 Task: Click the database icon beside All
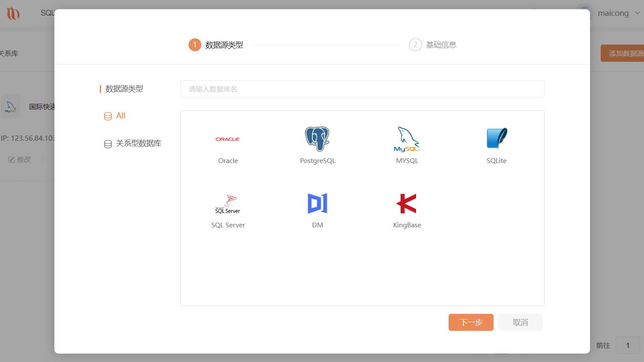point(108,116)
